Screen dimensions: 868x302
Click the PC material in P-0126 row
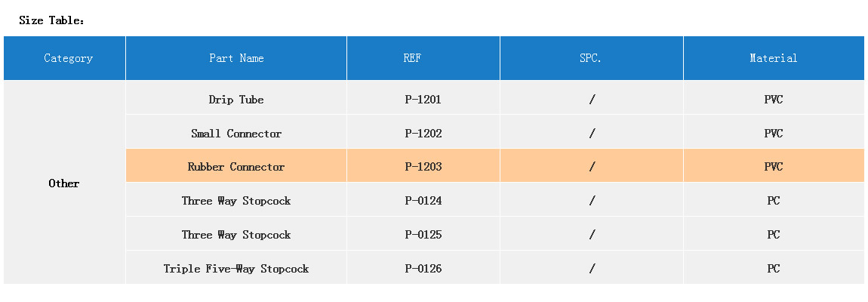(773, 269)
